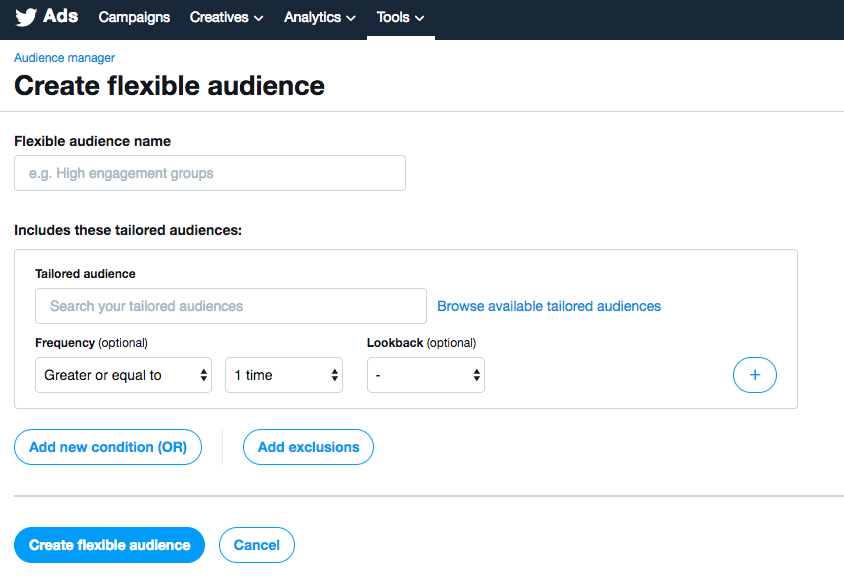Viewport: 844px width, 582px height.
Task: Expand the 1 time frequency dropdown
Action: tap(284, 375)
